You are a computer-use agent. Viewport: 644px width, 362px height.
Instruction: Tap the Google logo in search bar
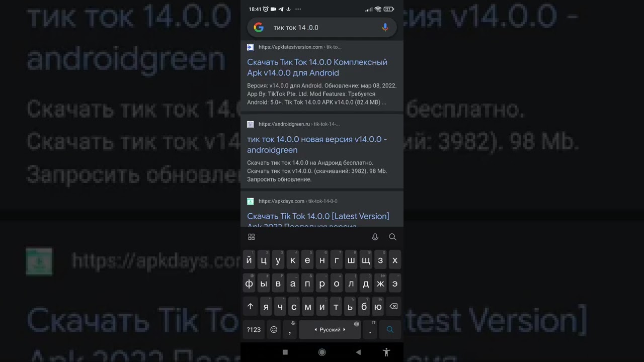click(259, 28)
